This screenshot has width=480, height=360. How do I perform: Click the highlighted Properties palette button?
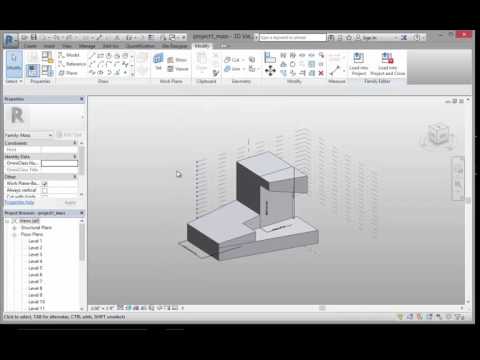point(33,71)
